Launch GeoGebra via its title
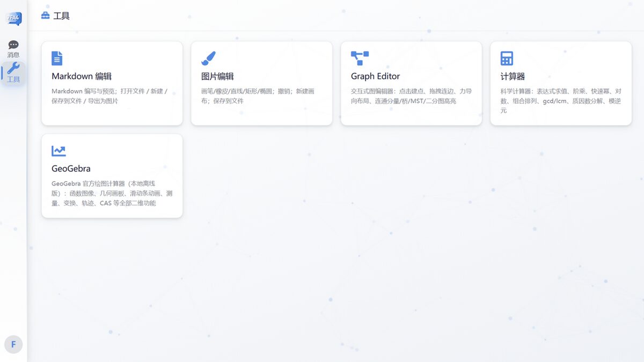 coord(71,168)
